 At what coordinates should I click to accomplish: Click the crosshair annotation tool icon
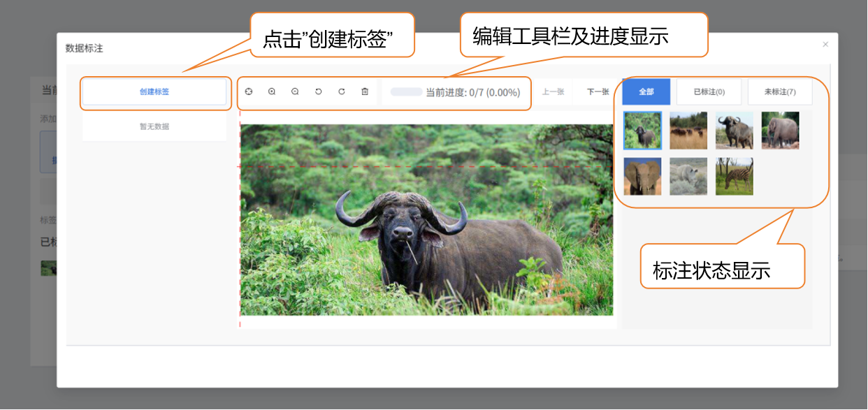[249, 91]
